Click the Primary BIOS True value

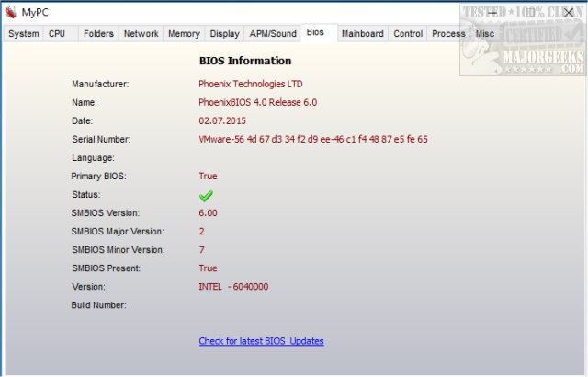[208, 176]
